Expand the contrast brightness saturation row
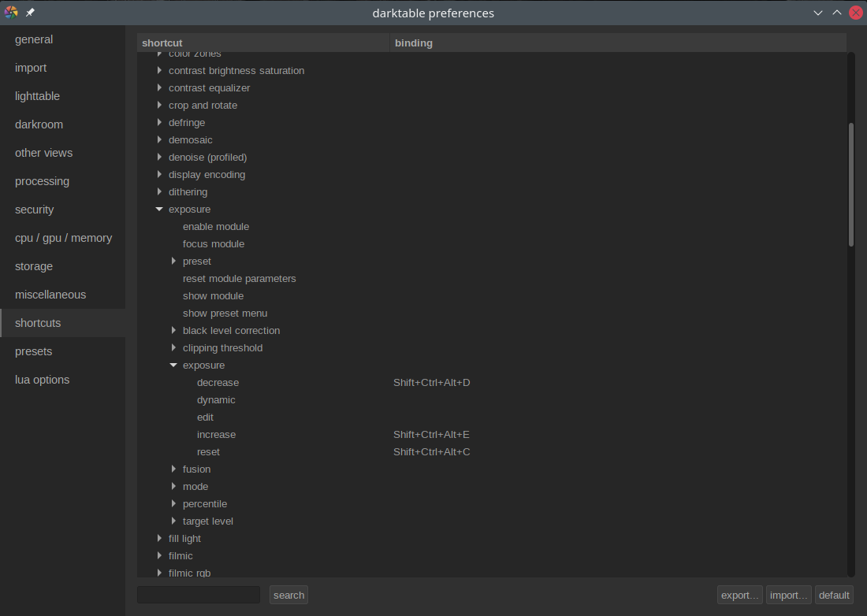Screen dimensions: 867x616 pyautogui.click(x=159, y=70)
